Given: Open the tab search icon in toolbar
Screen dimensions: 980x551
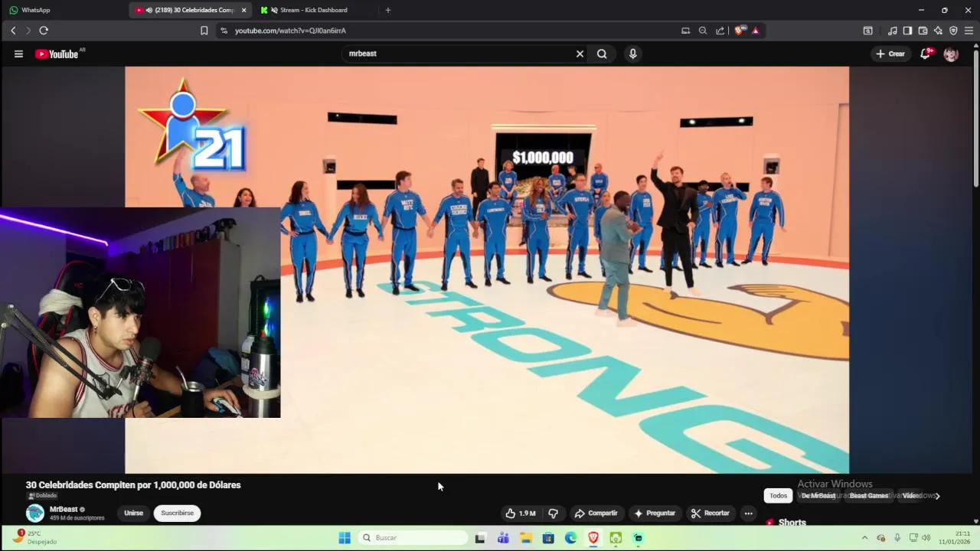Looking at the screenshot, I should [x=867, y=31].
